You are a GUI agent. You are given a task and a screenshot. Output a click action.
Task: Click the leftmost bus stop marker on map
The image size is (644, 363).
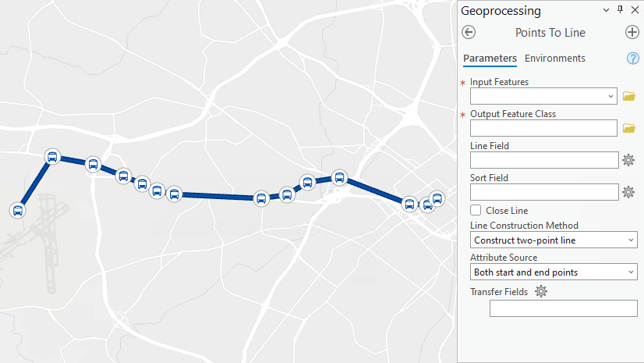pyautogui.click(x=18, y=210)
